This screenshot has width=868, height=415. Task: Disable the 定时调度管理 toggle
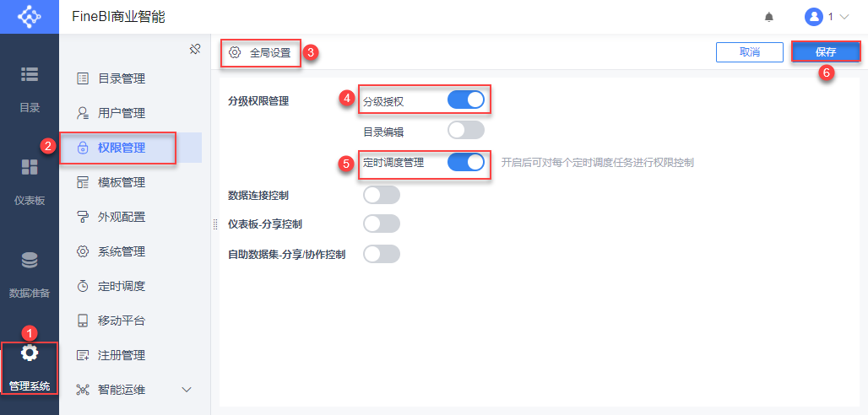(x=466, y=162)
